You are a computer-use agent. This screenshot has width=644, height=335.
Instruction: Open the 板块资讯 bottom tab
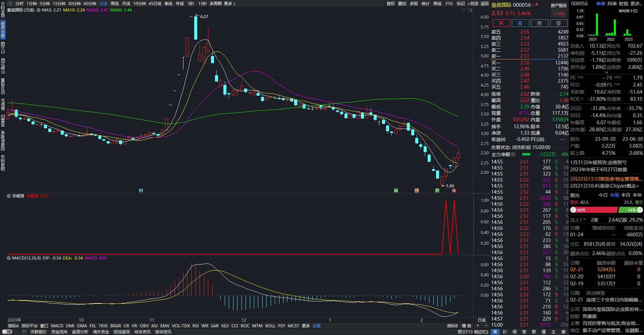tap(163, 332)
